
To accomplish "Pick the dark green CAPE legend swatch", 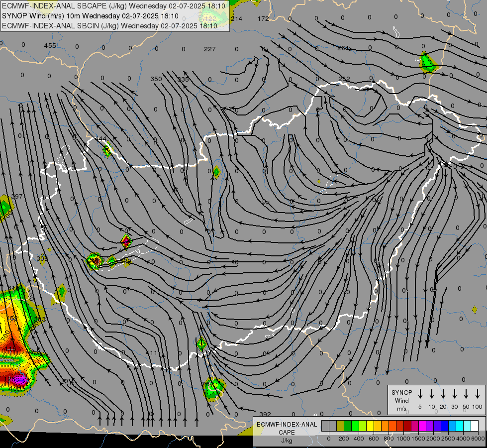I will 348,426.
